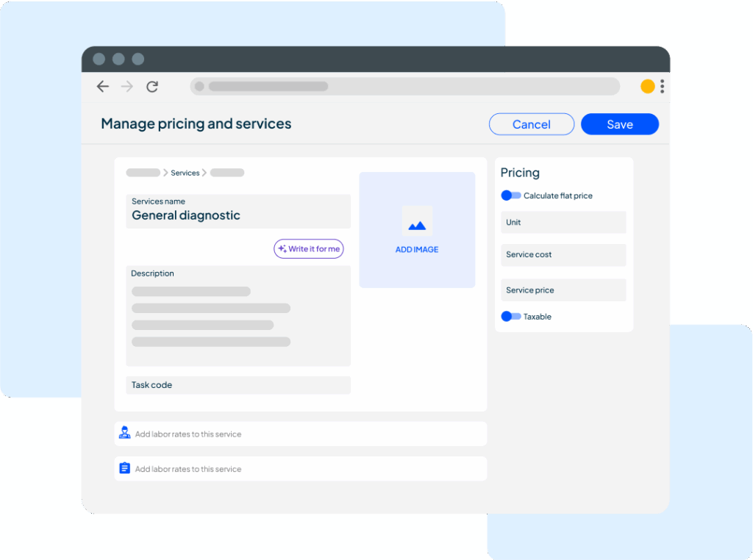Click the clipboard icon on the second labor rates bar
Viewport: 753px width, 560px height.
pos(124,468)
